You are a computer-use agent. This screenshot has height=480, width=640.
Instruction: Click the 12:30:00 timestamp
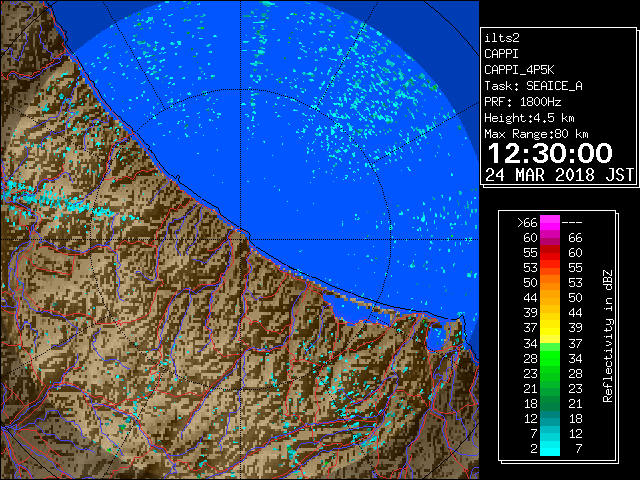click(x=550, y=153)
